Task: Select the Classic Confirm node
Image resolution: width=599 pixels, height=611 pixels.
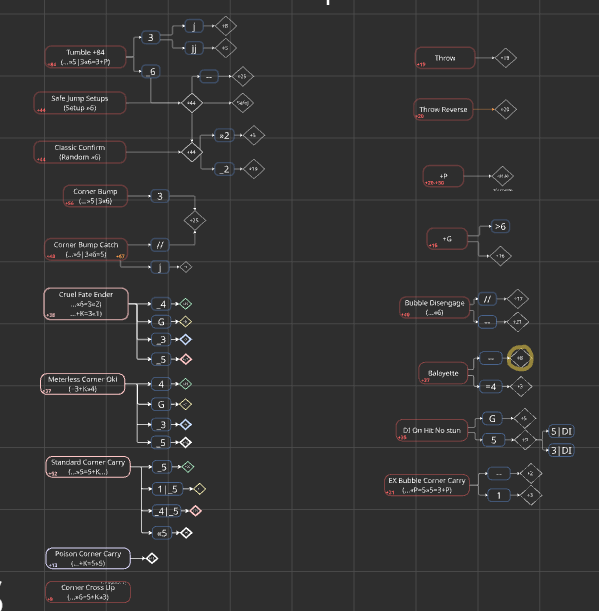Action: [80, 152]
